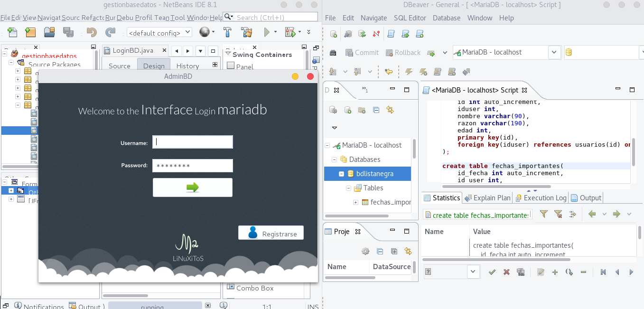Click the yellow back-to-last-edit arrow icon
This screenshot has width=644, height=309.
click(389, 72)
